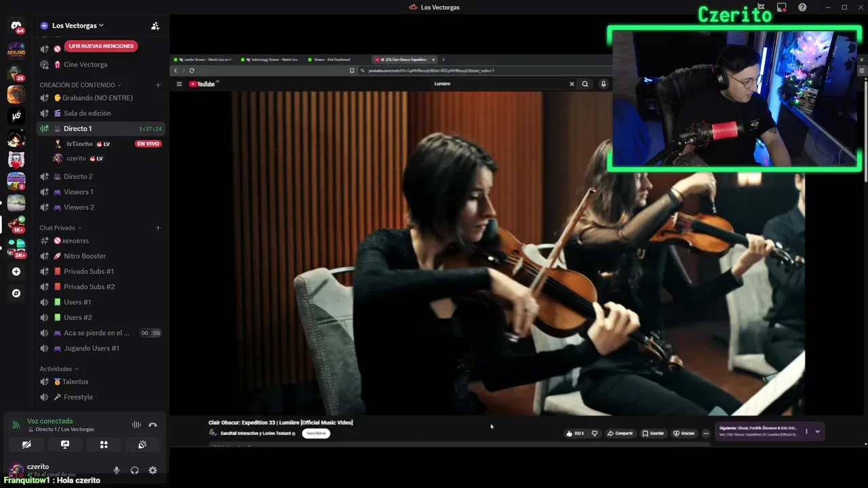Collapse the Chat Privado category
The width and height of the screenshot is (868, 488).
point(60,228)
